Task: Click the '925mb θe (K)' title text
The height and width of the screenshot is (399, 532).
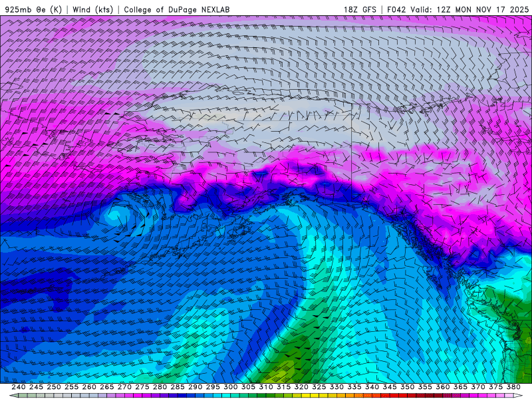Action: pyautogui.click(x=33, y=9)
